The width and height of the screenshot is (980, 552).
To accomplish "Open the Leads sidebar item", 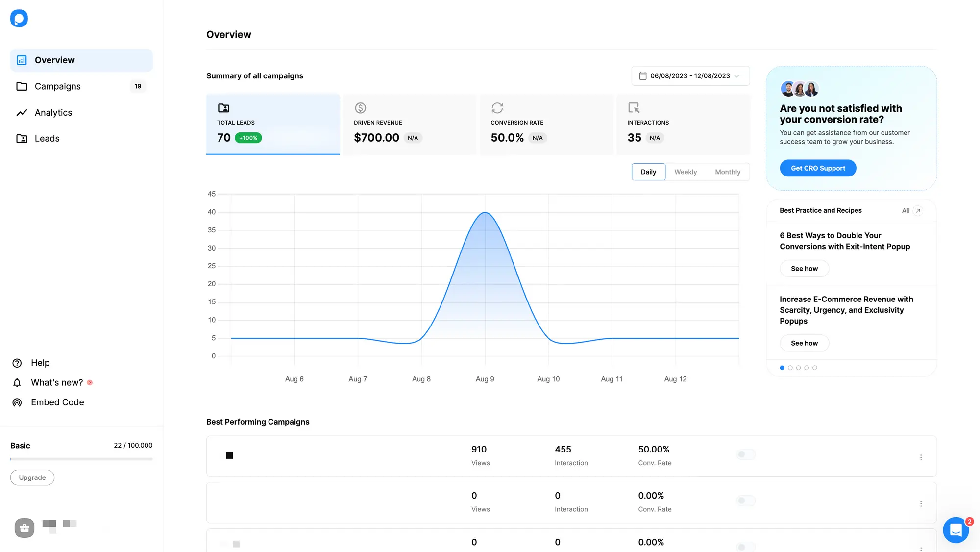I will (47, 139).
